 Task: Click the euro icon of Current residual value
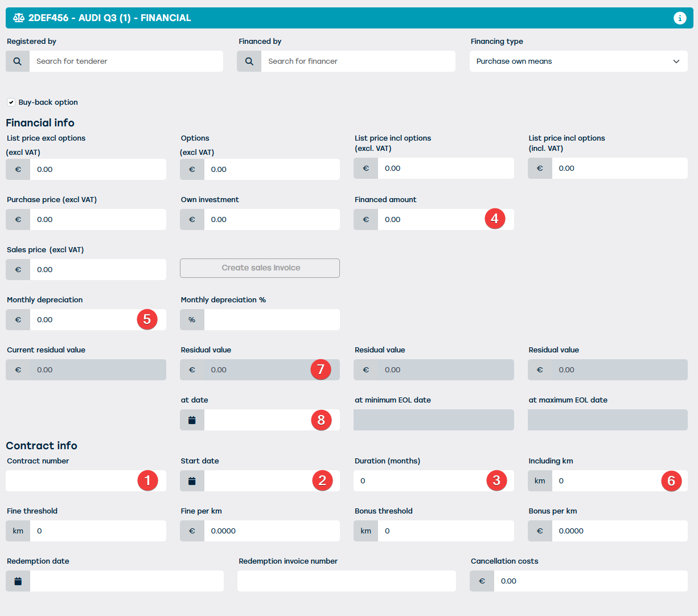click(18, 370)
